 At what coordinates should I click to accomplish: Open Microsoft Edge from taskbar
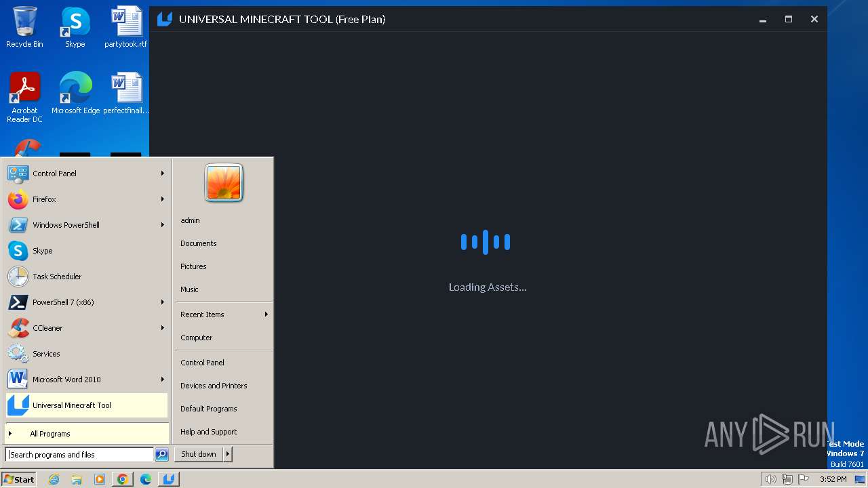click(146, 479)
